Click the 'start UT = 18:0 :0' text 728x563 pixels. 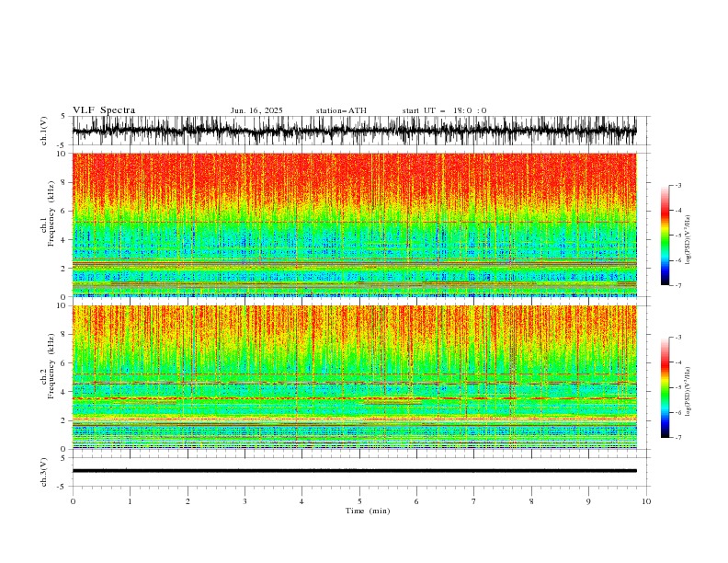click(444, 110)
